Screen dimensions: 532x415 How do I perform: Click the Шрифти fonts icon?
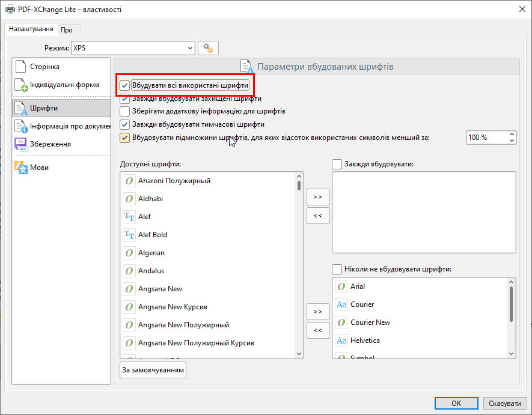point(20,108)
